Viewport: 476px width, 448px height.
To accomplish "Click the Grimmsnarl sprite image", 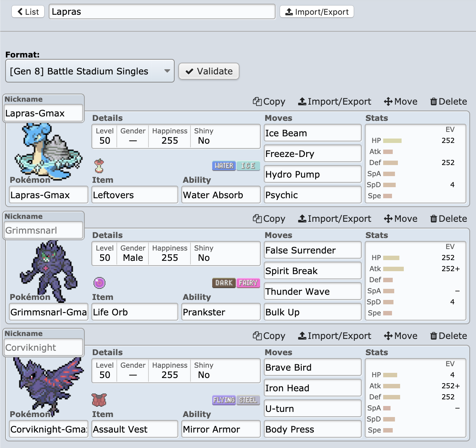I will (x=48, y=271).
